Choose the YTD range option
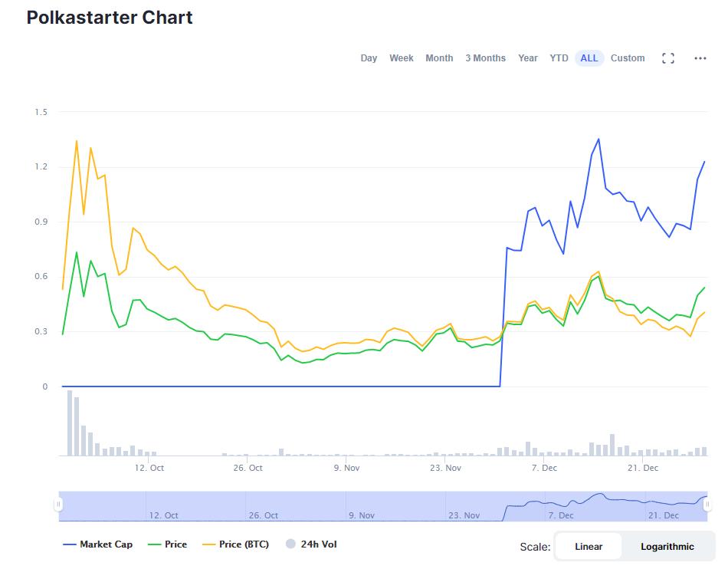The image size is (728, 569). click(x=559, y=58)
